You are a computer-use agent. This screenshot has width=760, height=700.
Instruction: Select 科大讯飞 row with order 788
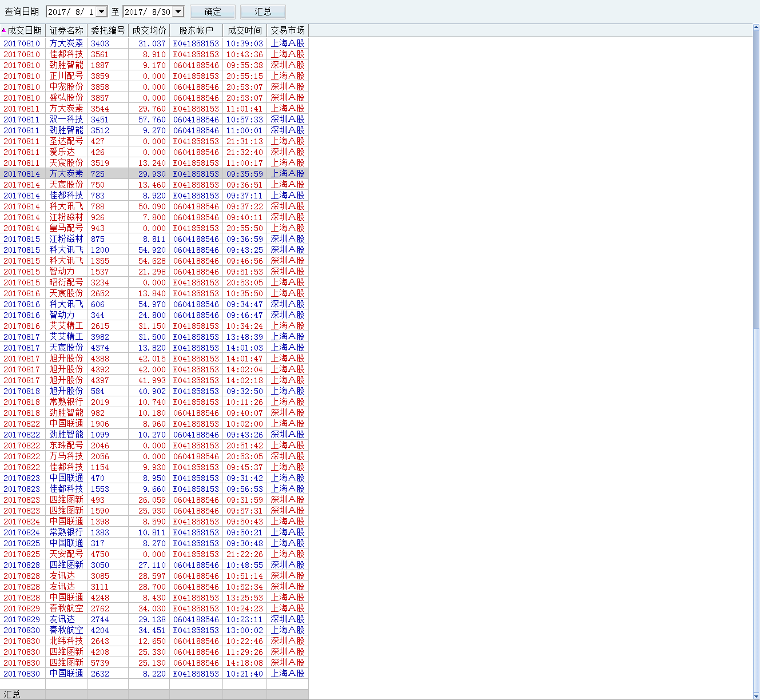[154, 206]
